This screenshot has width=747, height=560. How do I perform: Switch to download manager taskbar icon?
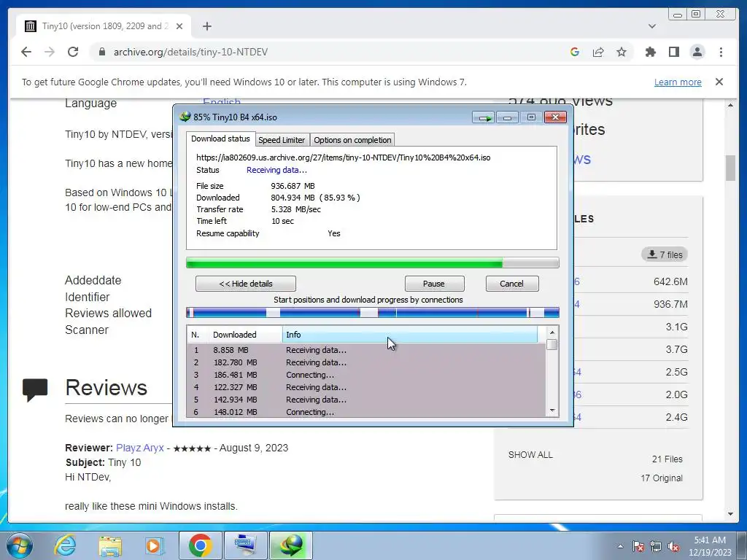click(x=291, y=545)
